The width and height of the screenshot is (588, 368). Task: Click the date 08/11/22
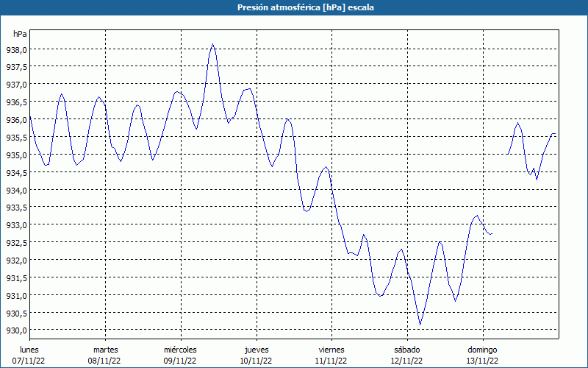[104, 361]
